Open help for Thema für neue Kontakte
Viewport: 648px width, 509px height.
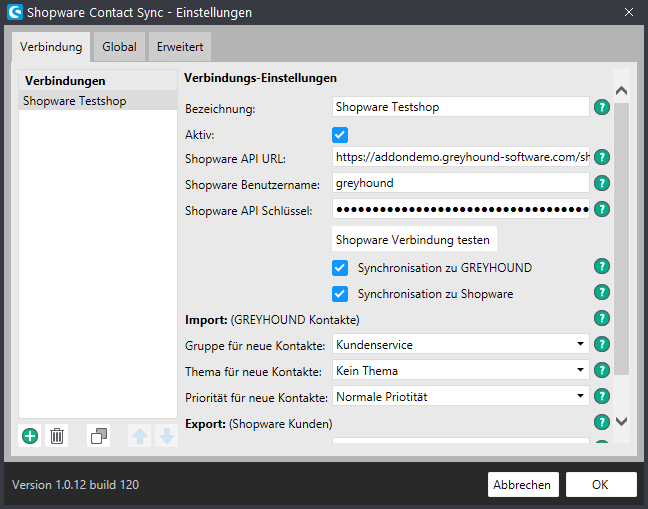pyautogui.click(x=602, y=370)
